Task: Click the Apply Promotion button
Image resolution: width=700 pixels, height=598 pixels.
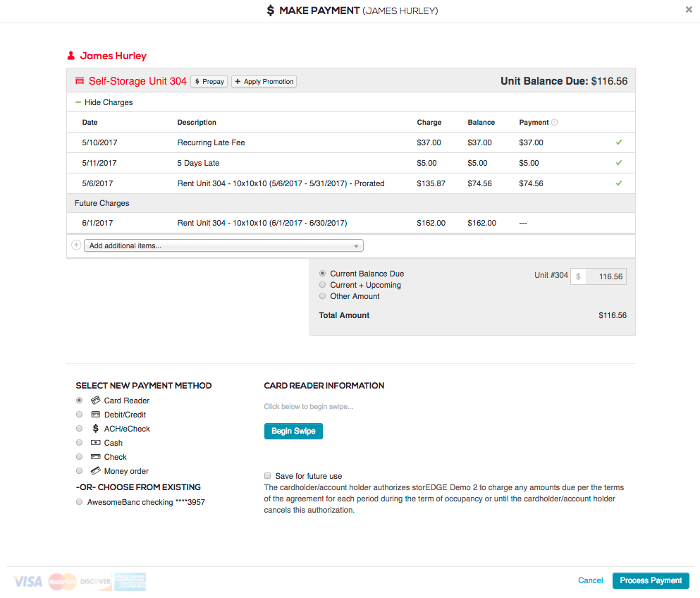Action: (x=264, y=81)
